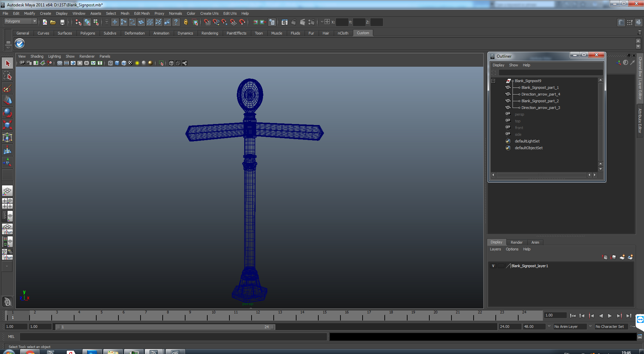
Task: Click the Outliner vertical scrollbar down arrow
Action: pyautogui.click(x=600, y=169)
